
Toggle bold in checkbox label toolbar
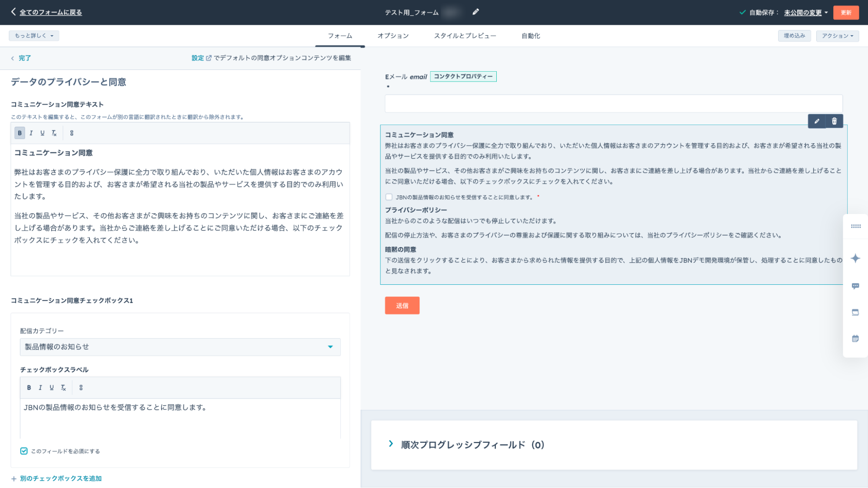click(x=29, y=387)
